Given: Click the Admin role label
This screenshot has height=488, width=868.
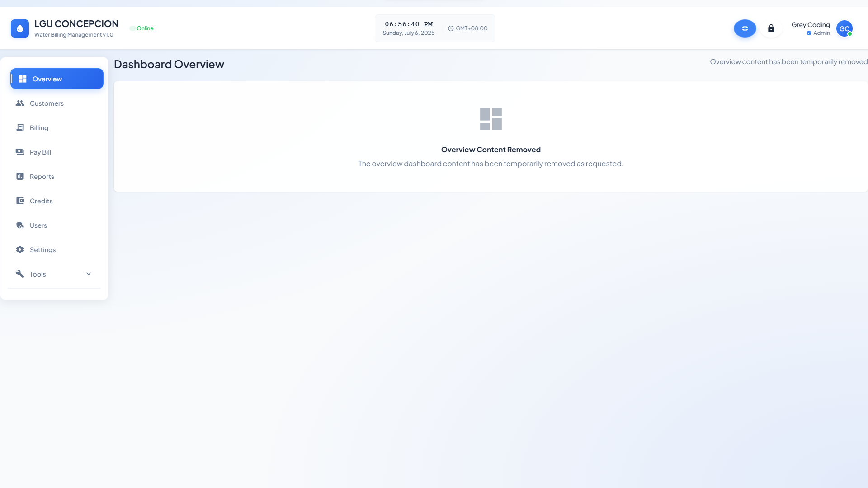Looking at the screenshot, I should (x=821, y=33).
